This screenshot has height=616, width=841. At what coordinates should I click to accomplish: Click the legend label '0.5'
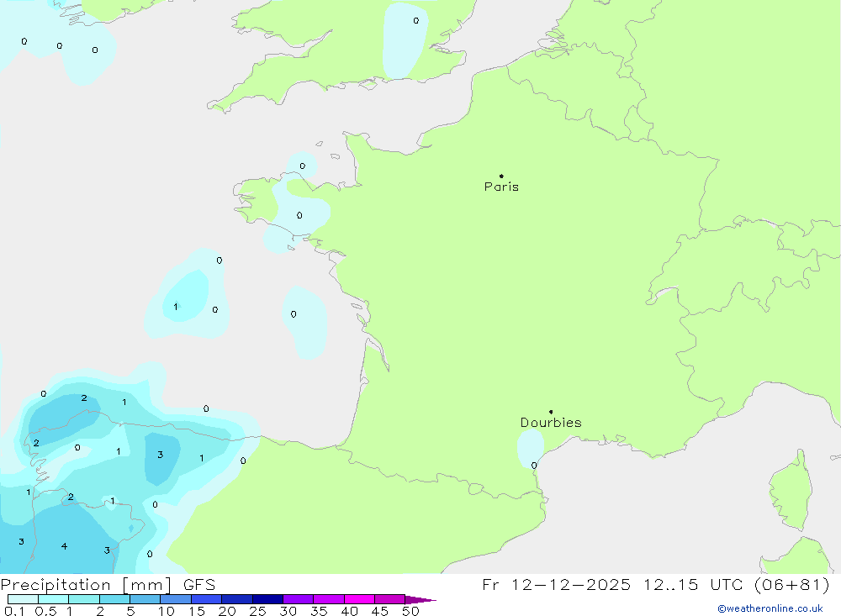tap(45, 611)
